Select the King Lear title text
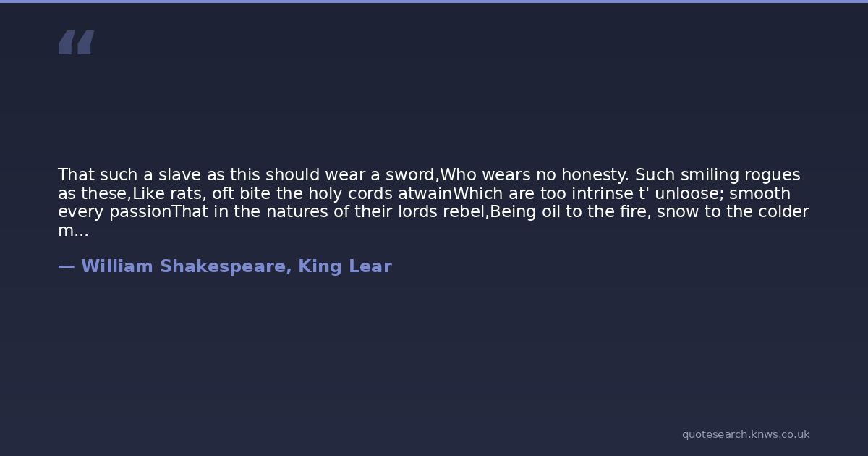Screen dimensions: 868x456 click(345, 266)
